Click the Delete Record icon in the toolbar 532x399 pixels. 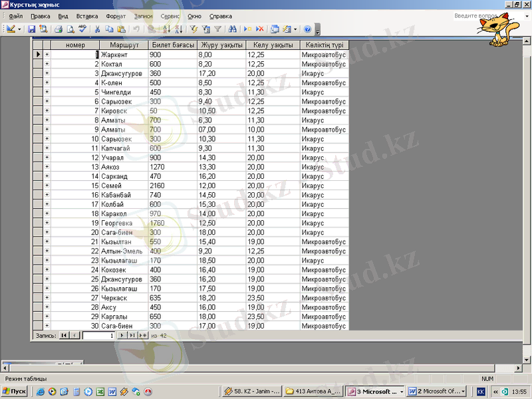259,29
